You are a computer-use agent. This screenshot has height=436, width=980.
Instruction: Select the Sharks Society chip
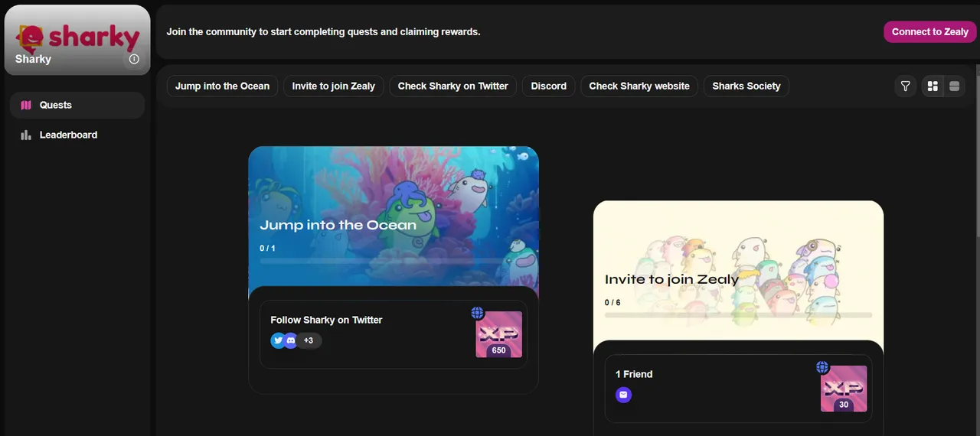click(746, 86)
